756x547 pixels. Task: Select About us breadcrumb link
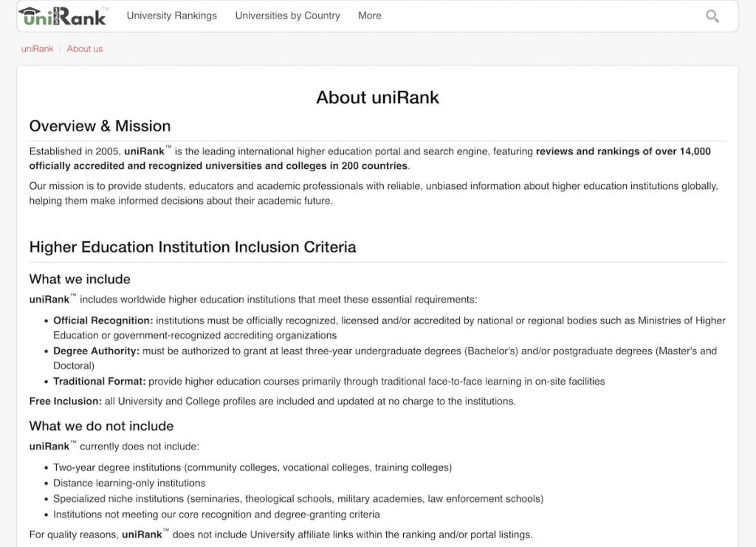[85, 49]
